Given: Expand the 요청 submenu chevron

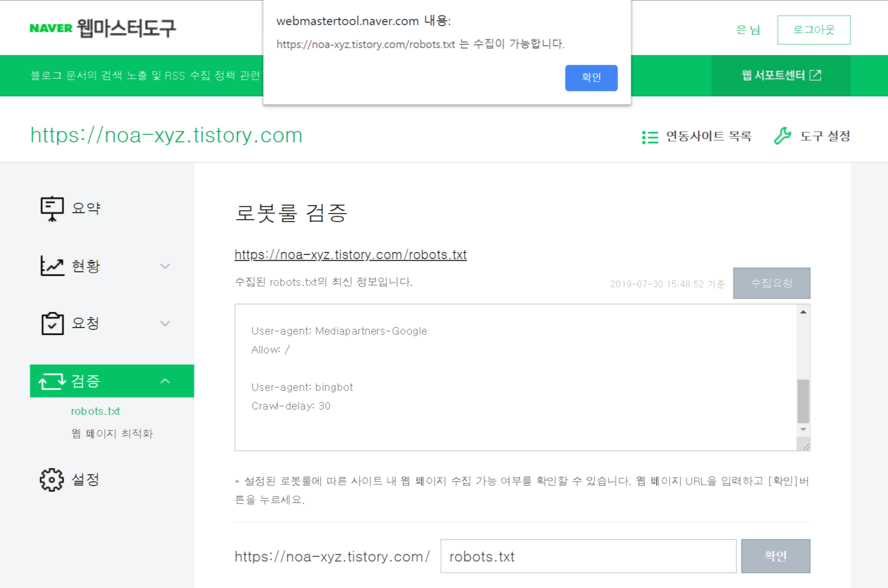Looking at the screenshot, I should tap(165, 324).
